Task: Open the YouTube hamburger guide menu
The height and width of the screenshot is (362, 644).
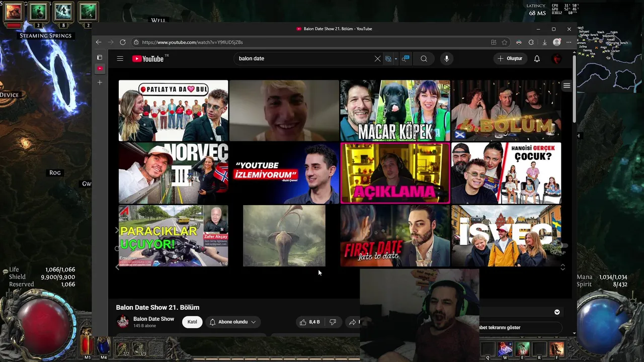Action: (120, 58)
